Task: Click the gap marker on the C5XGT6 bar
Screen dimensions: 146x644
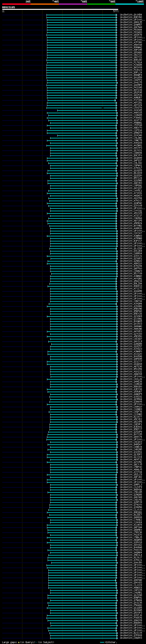Action: coord(103,108)
